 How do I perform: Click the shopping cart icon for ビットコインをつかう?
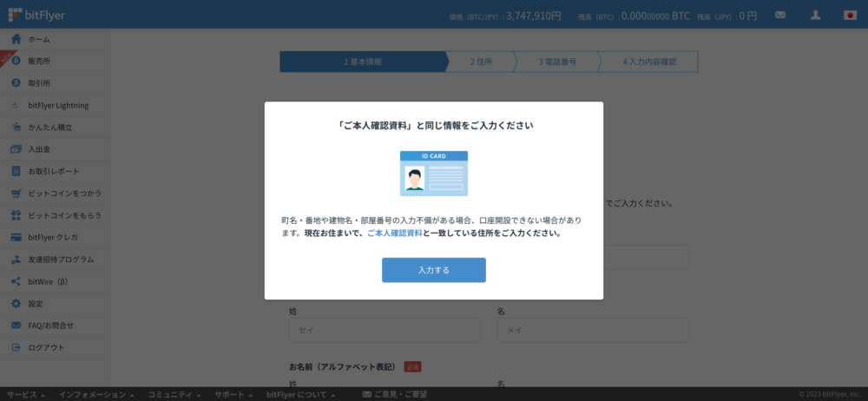click(16, 193)
